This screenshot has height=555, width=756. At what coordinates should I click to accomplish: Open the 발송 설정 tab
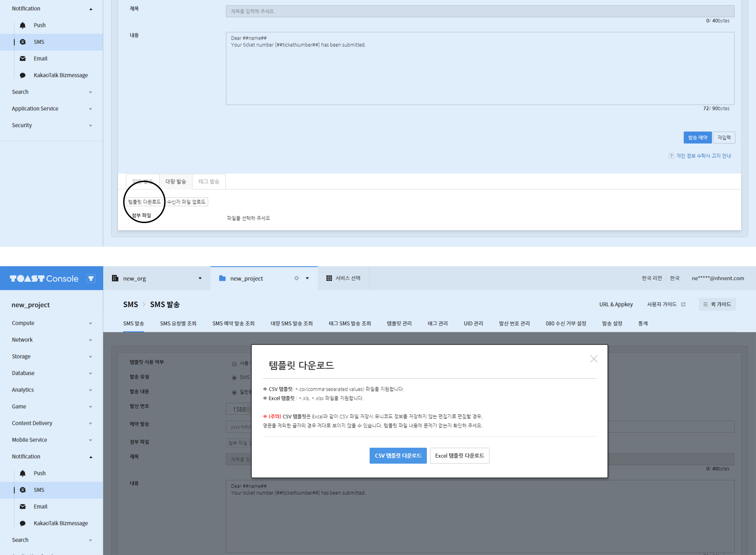(x=612, y=323)
